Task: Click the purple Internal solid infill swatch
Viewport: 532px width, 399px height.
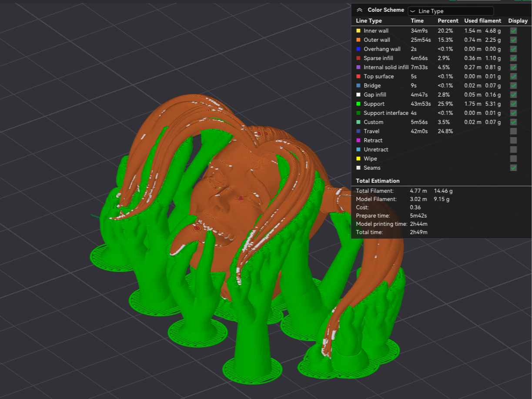Action: 358,67
